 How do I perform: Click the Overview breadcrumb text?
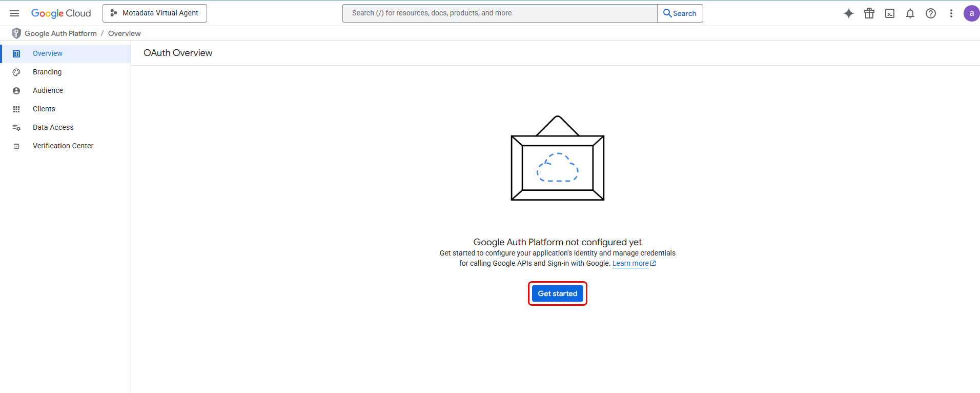pyautogui.click(x=124, y=33)
